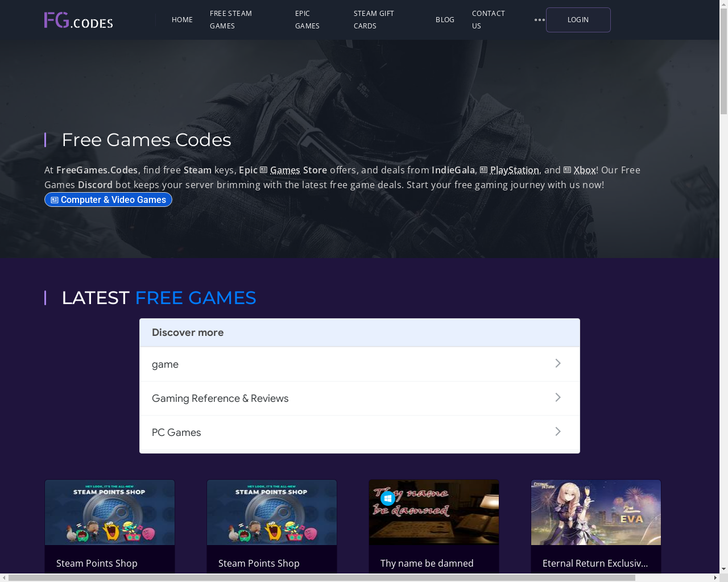This screenshot has height=582, width=728.
Task: Click the icon before PlayStation link
Action: click(483, 170)
